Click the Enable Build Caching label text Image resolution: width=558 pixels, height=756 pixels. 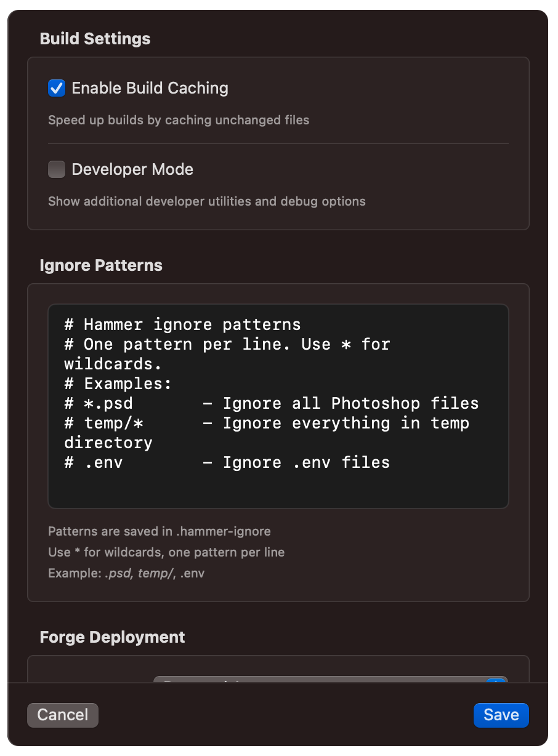150,88
